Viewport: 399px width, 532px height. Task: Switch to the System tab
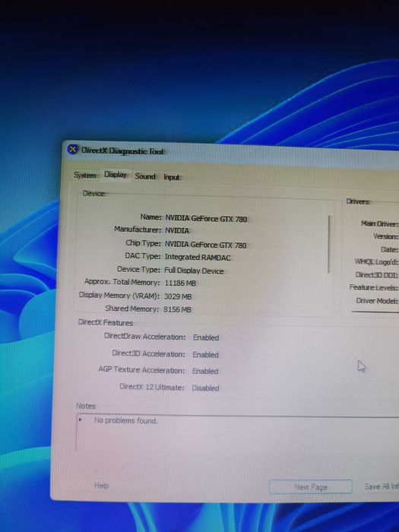(x=85, y=176)
